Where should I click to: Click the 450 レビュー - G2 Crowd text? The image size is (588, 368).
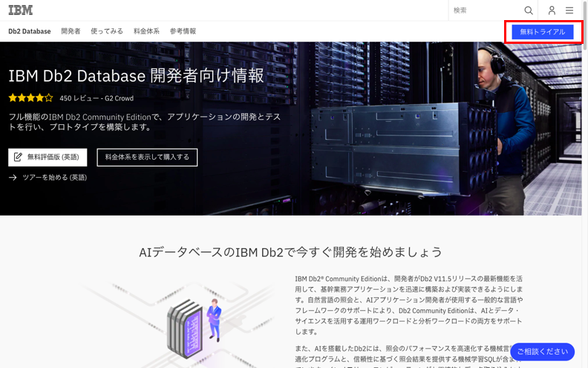click(x=97, y=98)
